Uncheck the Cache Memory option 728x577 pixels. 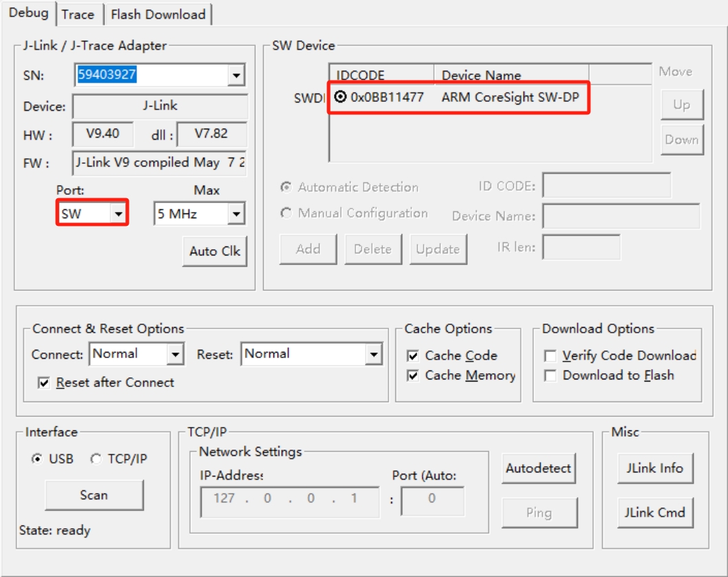413,376
